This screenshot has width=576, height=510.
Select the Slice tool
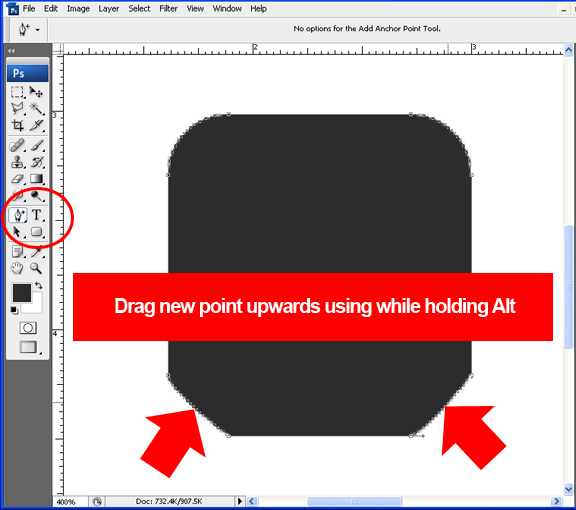(36, 125)
